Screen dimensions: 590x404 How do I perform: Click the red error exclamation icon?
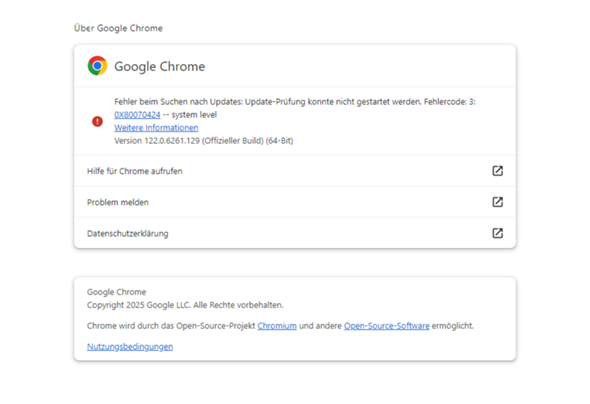click(x=97, y=121)
